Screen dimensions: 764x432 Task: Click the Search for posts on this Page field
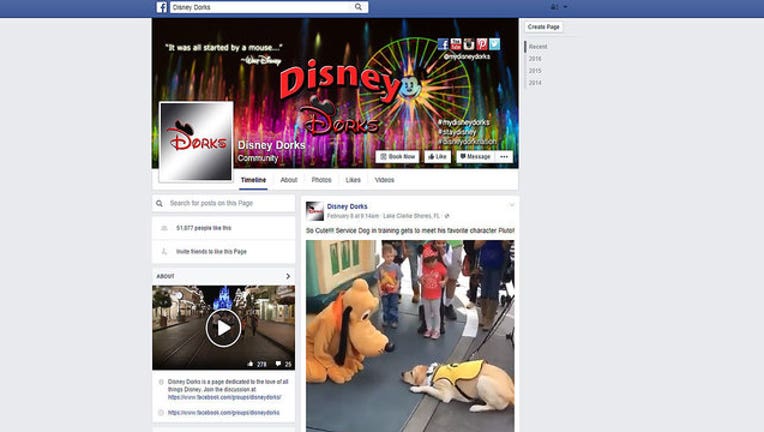coord(223,203)
